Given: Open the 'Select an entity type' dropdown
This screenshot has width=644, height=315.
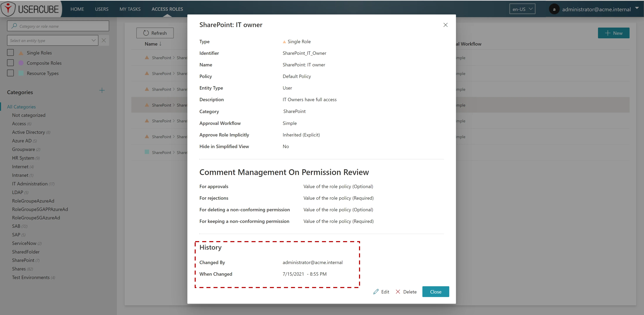Looking at the screenshot, I should click(53, 40).
